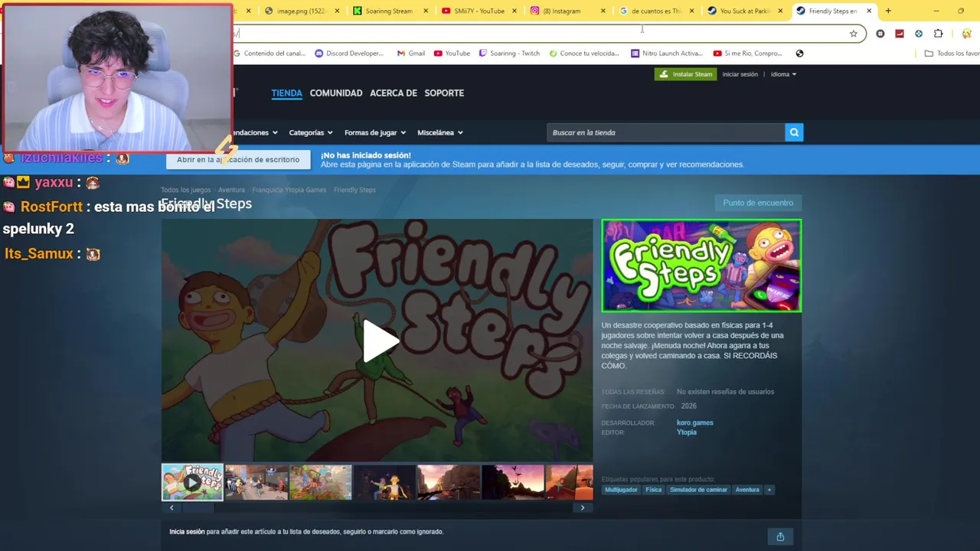Play the Friendly Steps trailer video
980x551 pixels.
[x=380, y=341]
